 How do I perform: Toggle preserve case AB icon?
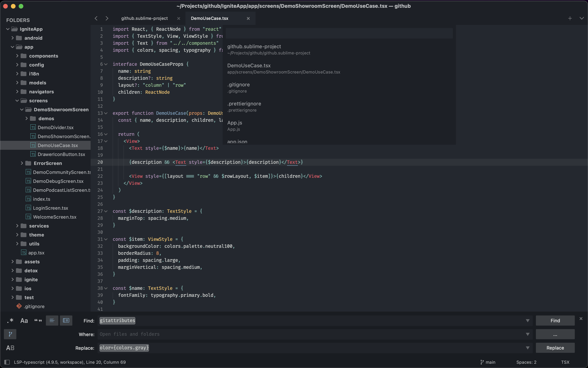pos(10,348)
